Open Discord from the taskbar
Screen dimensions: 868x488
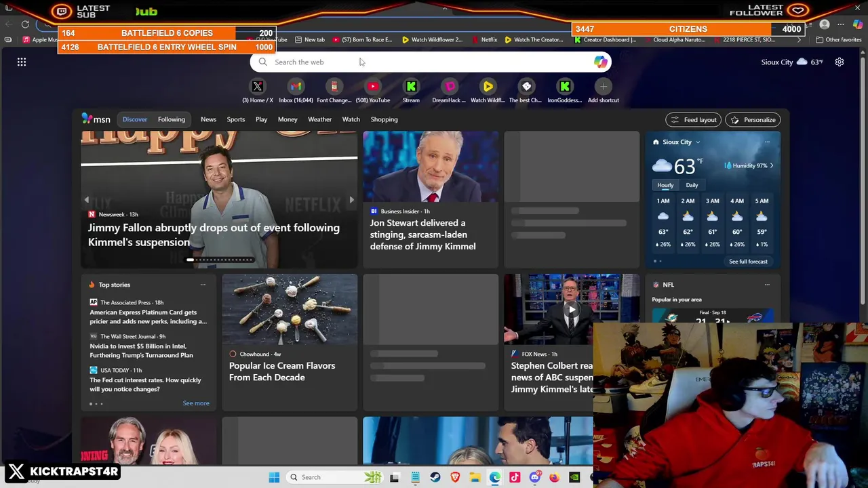coord(535,477)
